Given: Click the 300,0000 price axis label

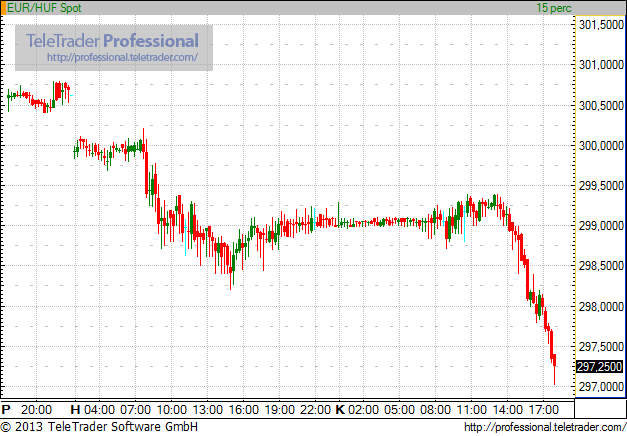Looking at the screenshot, I should pos(601,146).
